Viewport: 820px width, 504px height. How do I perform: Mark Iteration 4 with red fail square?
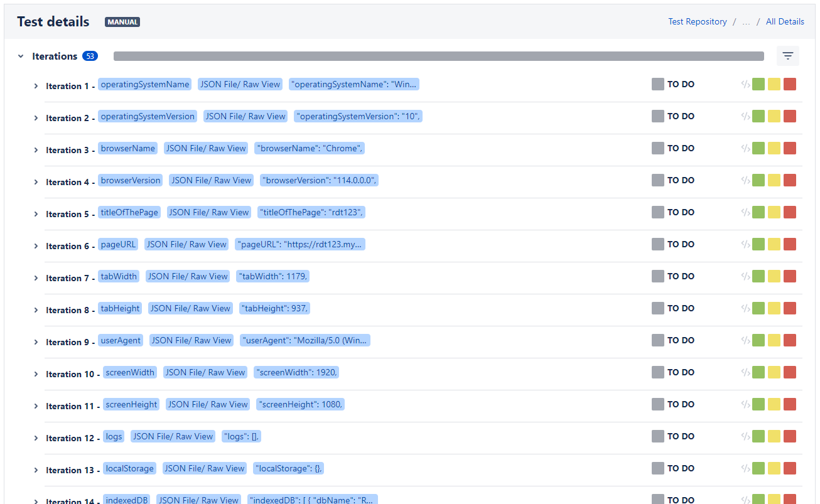[789, 180]
